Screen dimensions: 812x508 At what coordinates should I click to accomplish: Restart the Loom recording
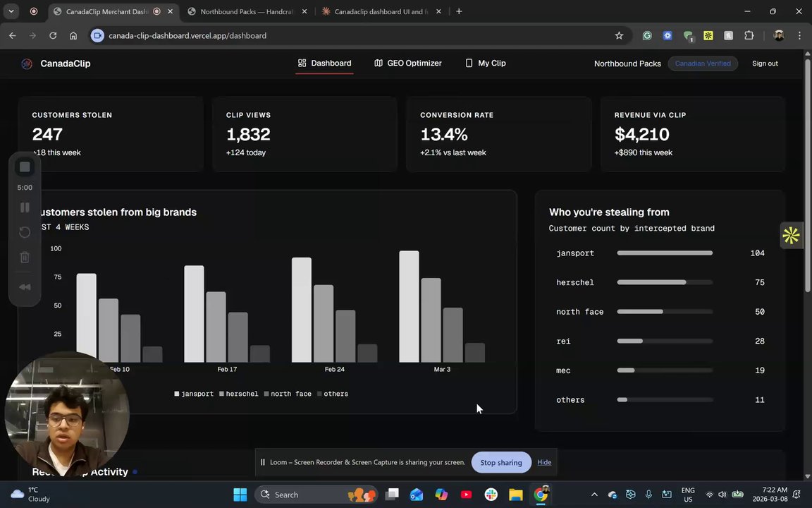(x=25, y=232)
